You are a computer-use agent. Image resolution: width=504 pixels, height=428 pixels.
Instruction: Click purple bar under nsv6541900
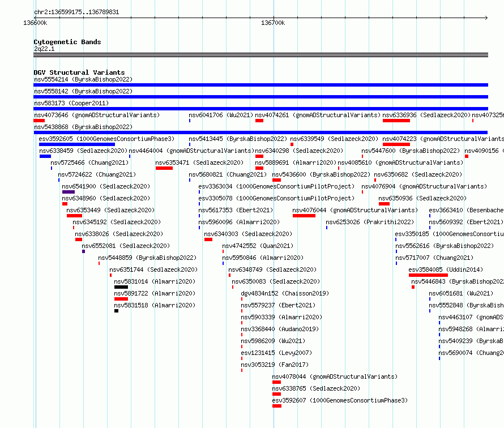69,192
